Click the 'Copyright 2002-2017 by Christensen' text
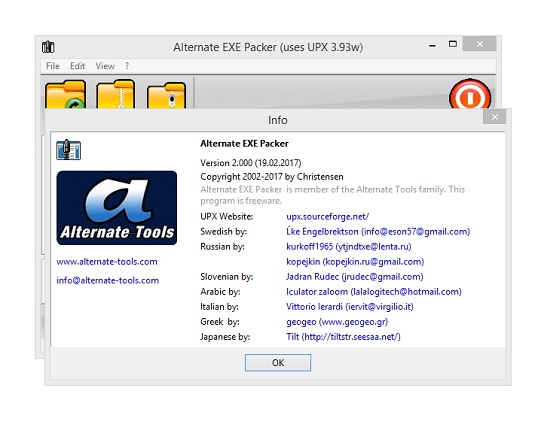The image size is (550, 427). 272,176
